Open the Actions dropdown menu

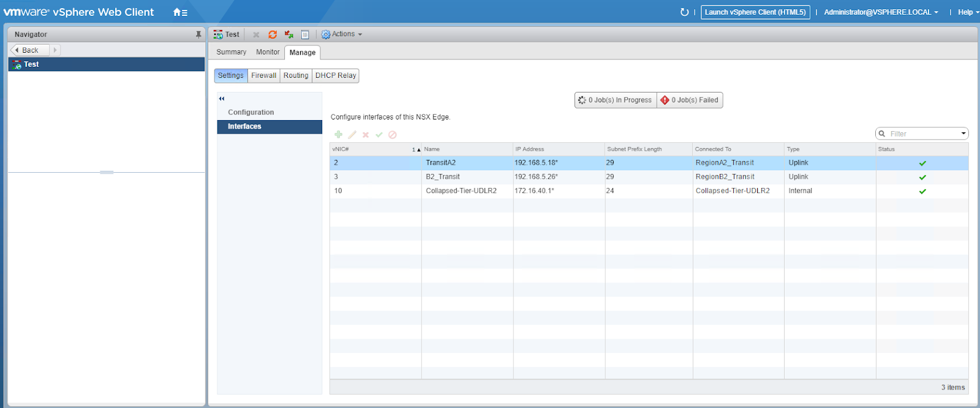(342, 34)
